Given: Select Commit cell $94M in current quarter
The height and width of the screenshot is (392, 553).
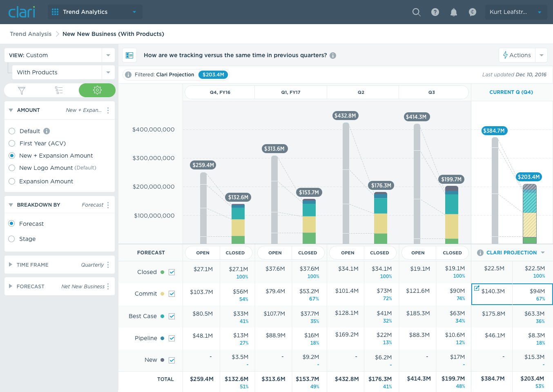Looking at the screenshot, I should pos(532,294).
